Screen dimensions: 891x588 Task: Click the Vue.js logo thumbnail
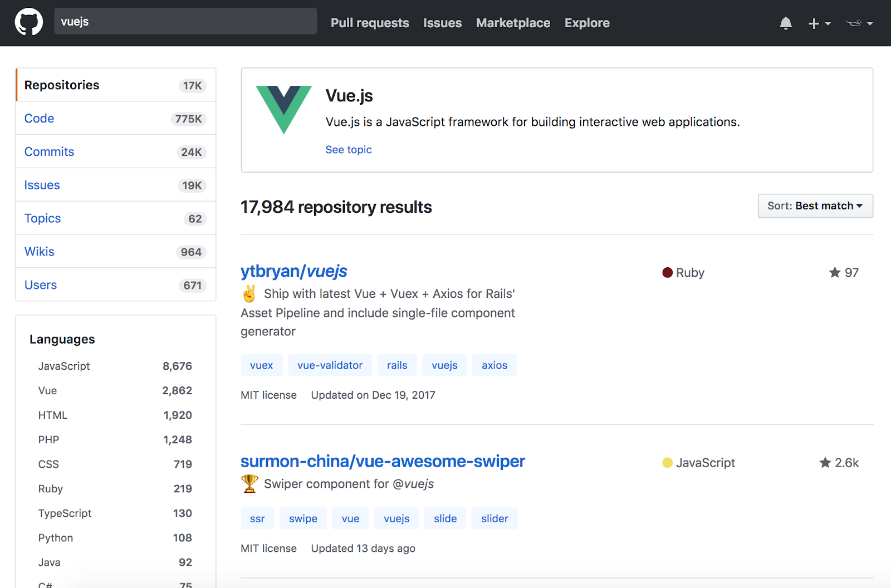[x=283, y=110]
